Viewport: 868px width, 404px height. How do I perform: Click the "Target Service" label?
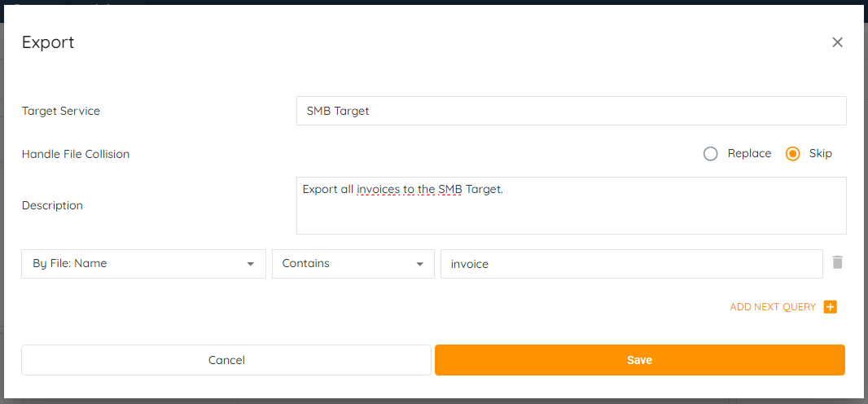tap(61, 111)
